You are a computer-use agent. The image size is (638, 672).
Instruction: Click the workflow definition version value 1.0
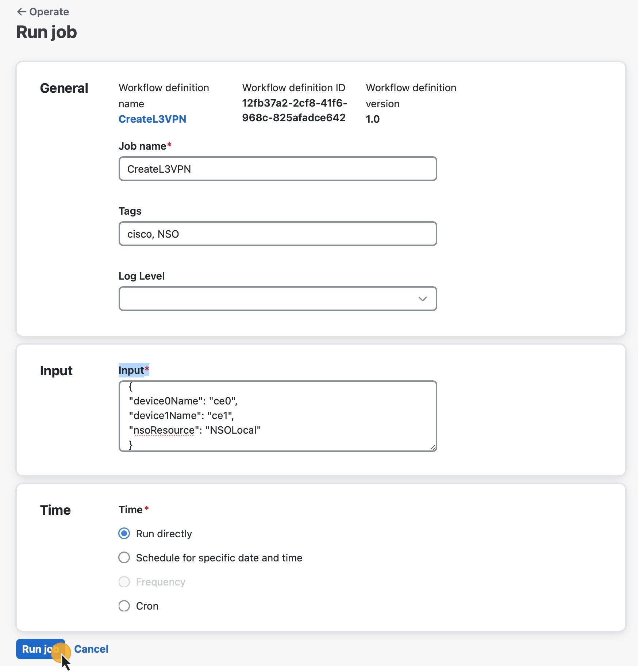coord(373,119)
